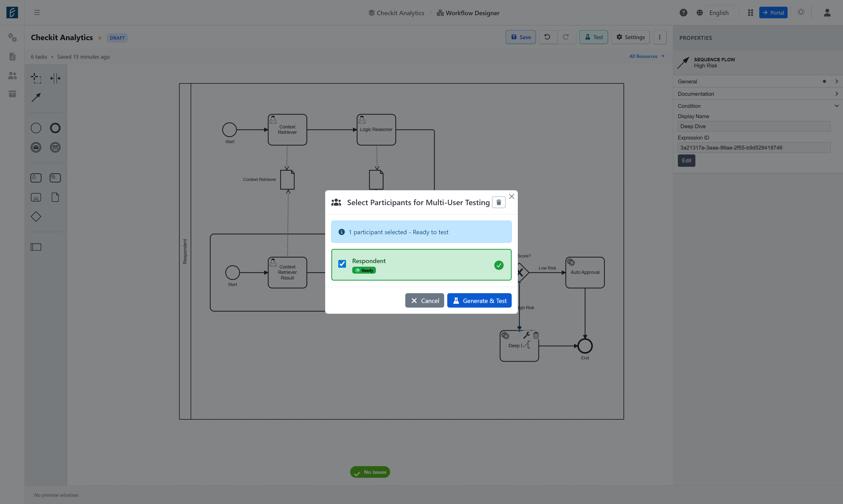Select the Logic Reasoner task
Viewport: 843px width, 504px height.
[x=376, y=130]
